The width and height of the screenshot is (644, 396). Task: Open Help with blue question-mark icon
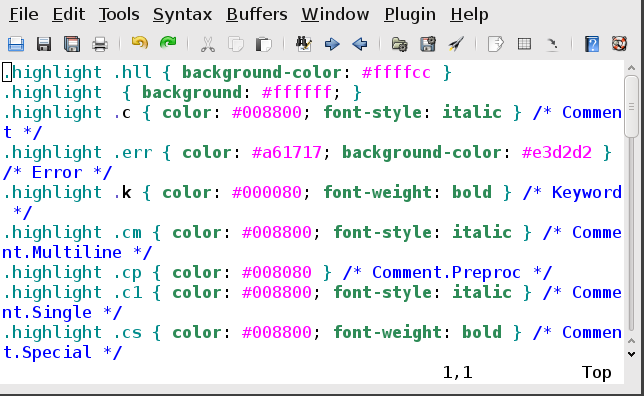coord(592,44)
